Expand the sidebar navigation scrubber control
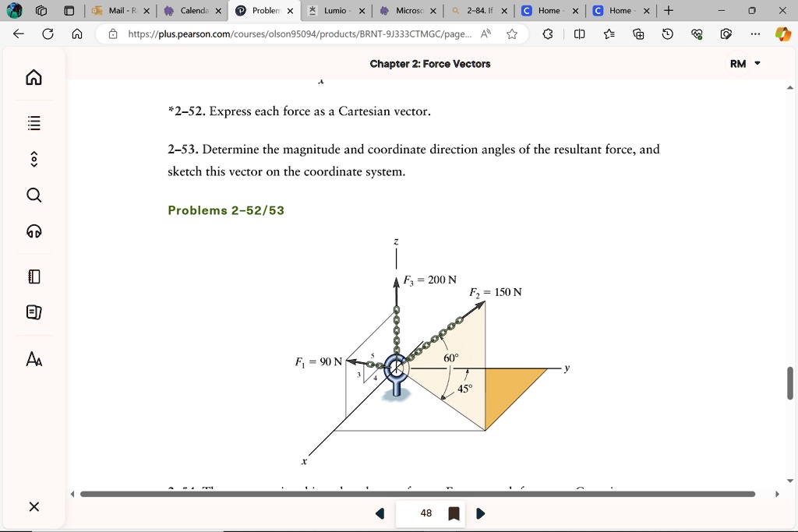The image size is (798, 532). [x=33, y=158]
